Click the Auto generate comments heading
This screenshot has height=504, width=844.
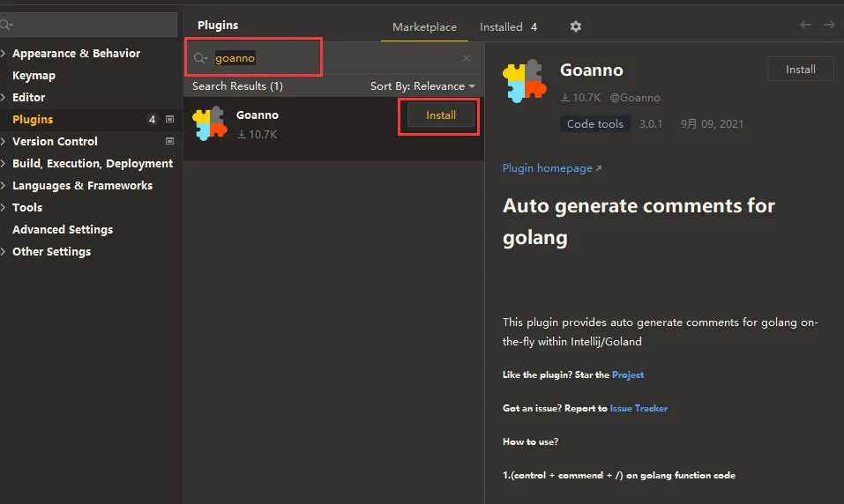point(639,222)
